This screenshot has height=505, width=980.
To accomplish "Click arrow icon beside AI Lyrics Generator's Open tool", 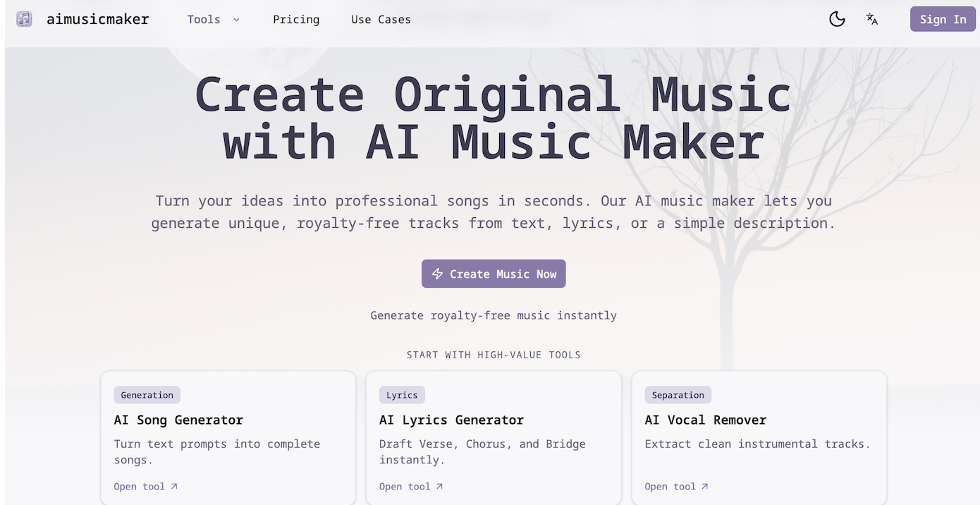I will coord(439,487).
